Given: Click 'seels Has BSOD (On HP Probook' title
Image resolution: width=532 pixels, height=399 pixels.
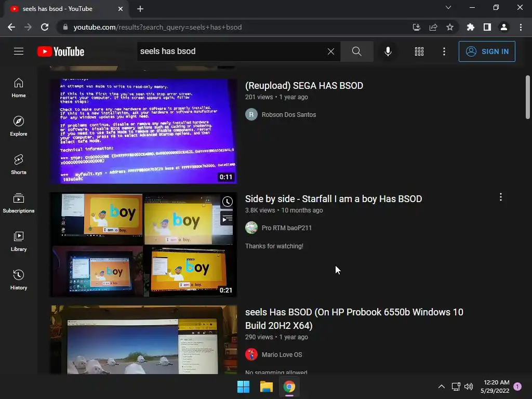Looking at the screenshot, I should (354, 318).
